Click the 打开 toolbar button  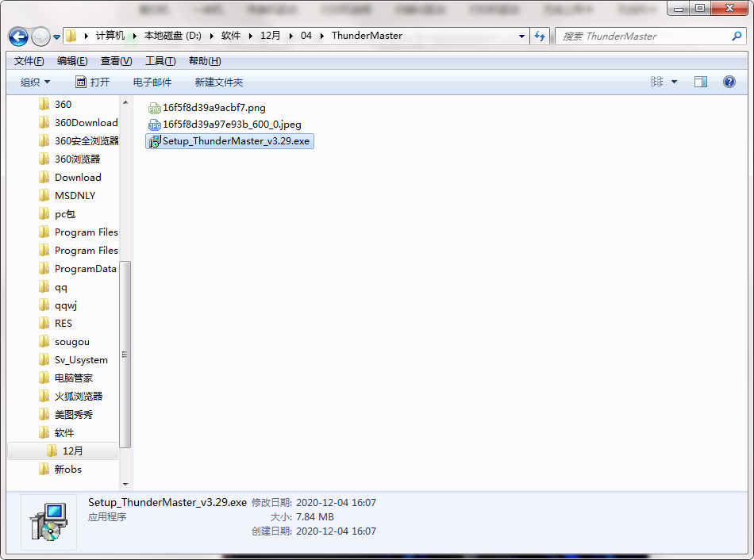[93, 82]
